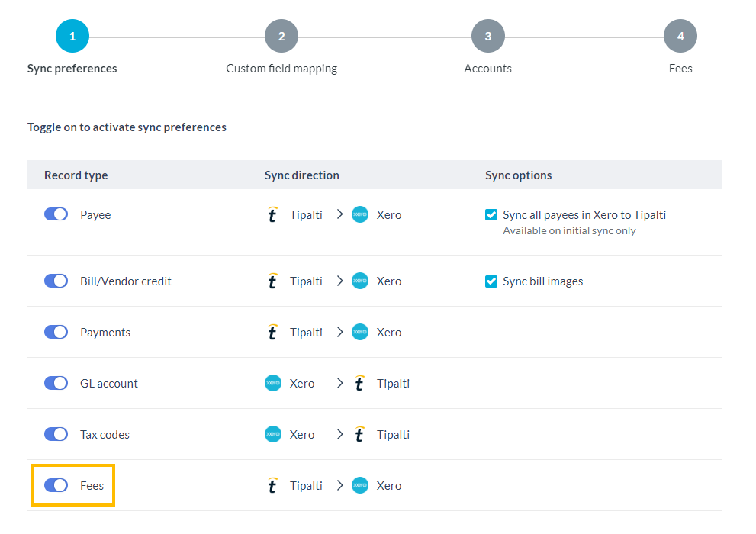The height and width of the screenshot is (534, 756).
Task: Turn off the Payments sync toggle
Action: click(56, 331)
